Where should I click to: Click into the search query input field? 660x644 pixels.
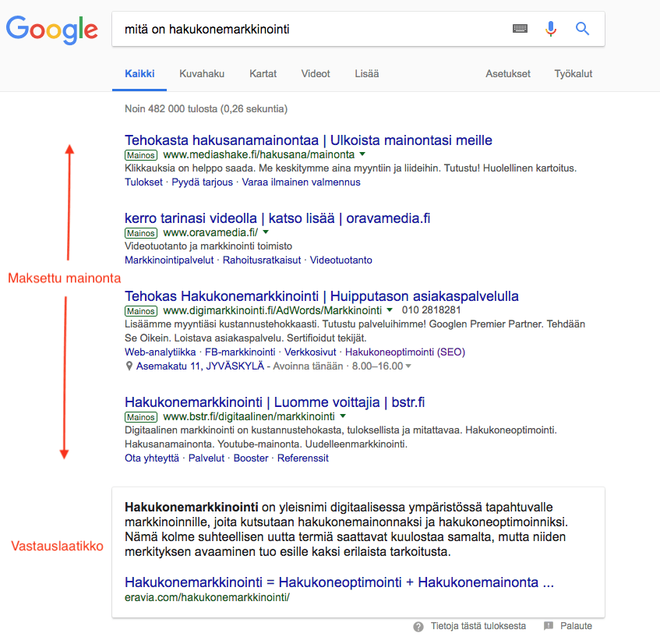pyautogui.click(x=312, y=29)
